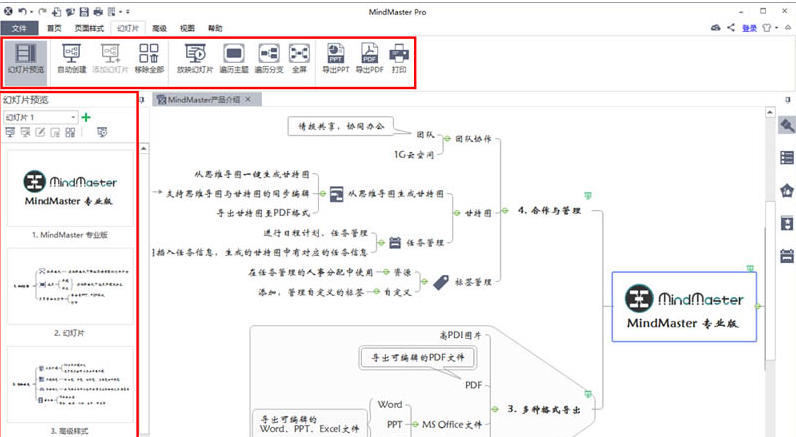The width and height of the screenshot is (796, 437).
Task: Switch to the 高级 advanced tab
Action: [159, 28]
